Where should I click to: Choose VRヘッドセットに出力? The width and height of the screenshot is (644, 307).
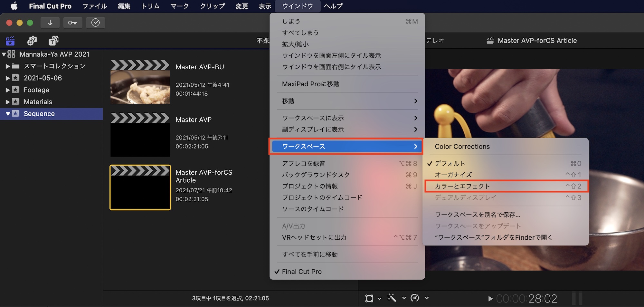click(347, 237)
